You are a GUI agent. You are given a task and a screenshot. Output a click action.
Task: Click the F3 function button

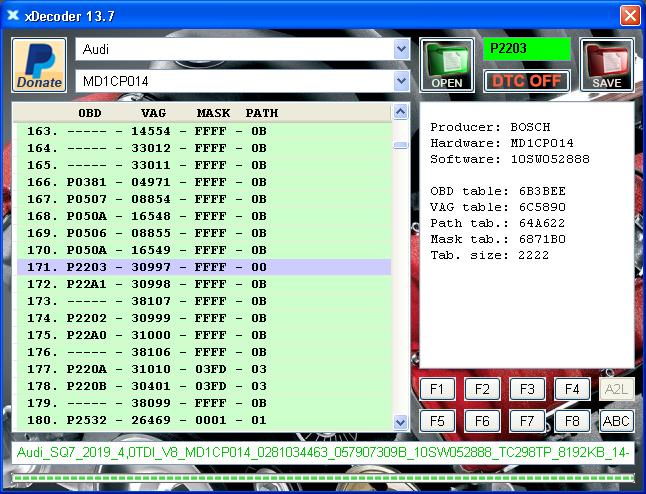[527, 389]
